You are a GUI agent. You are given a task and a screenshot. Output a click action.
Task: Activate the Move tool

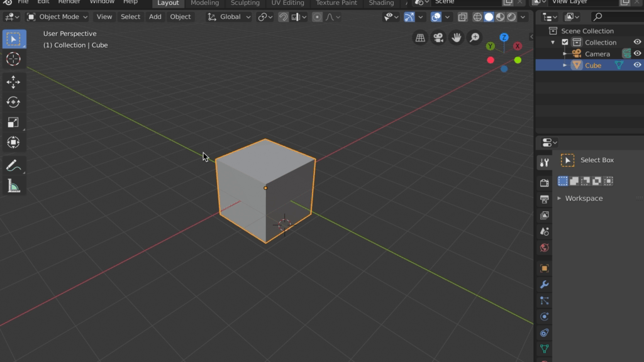(13, 82)
